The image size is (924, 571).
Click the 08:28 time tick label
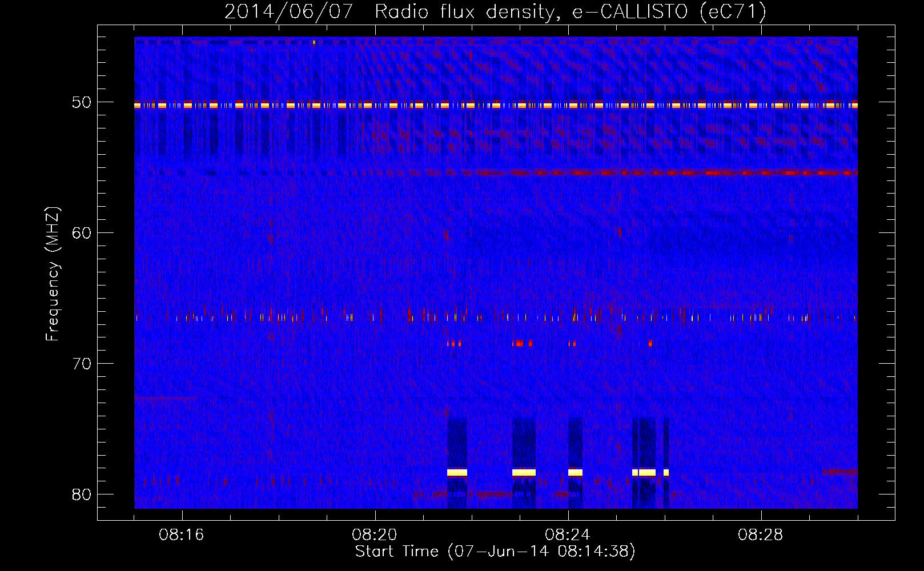point(761,535)
